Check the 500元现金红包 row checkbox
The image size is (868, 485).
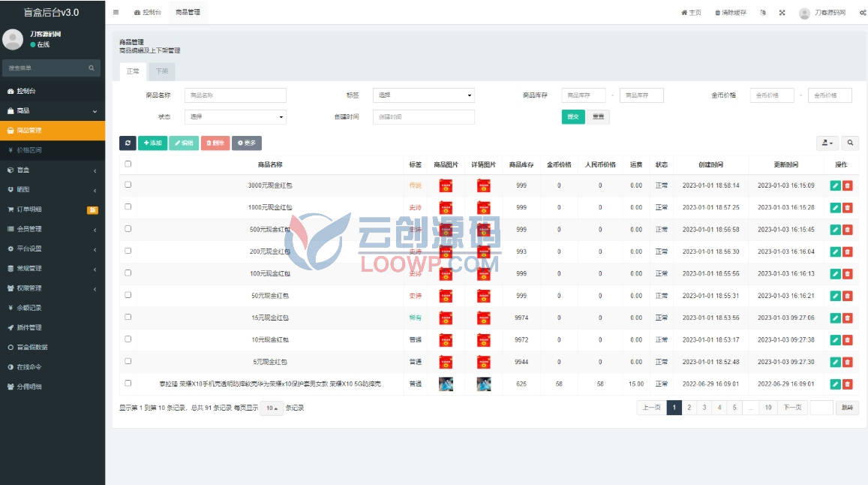pos(128,229)
